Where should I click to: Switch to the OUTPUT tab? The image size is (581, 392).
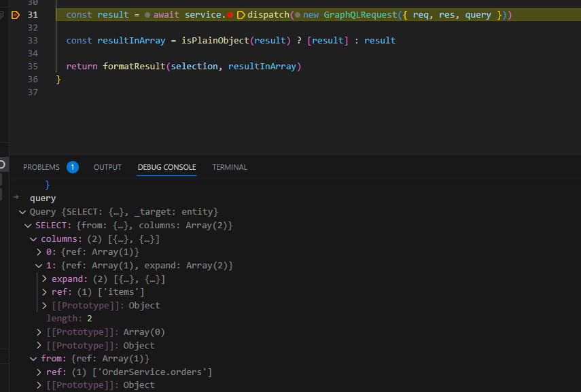107,167
